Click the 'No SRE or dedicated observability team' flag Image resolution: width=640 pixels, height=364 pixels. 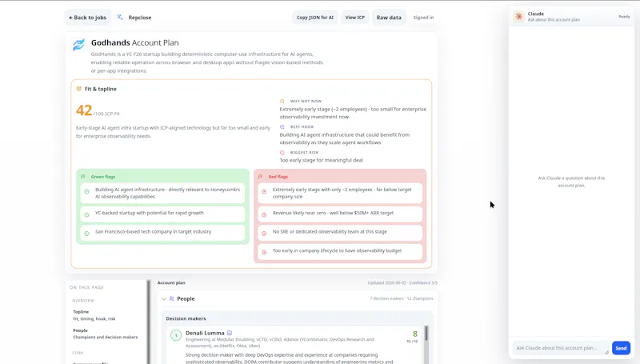(340, 233)
